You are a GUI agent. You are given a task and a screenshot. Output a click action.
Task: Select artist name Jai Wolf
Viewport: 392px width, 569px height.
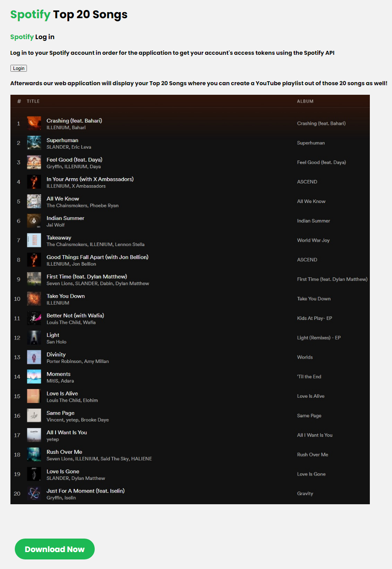pos(55,225)
